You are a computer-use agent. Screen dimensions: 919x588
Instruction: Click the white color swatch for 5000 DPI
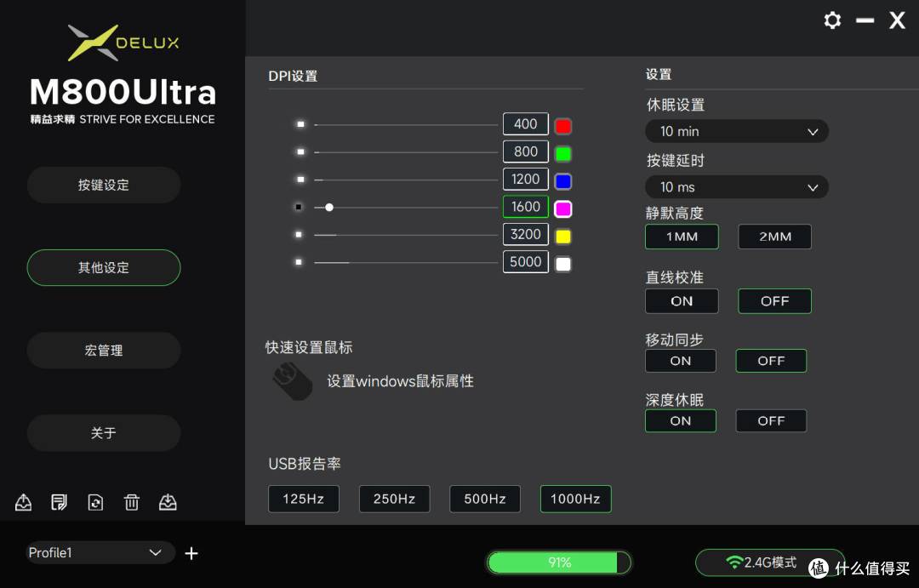[563, 264]
